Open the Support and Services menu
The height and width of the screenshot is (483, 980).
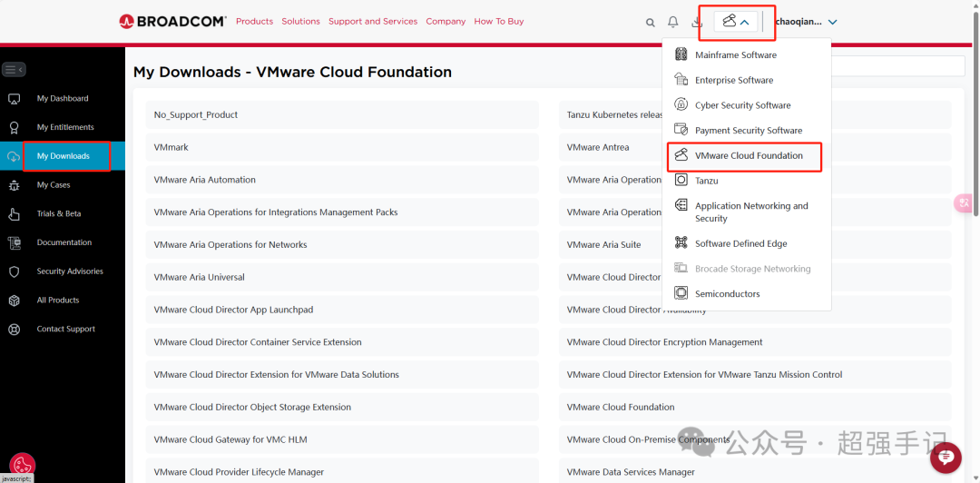point(373,21)
